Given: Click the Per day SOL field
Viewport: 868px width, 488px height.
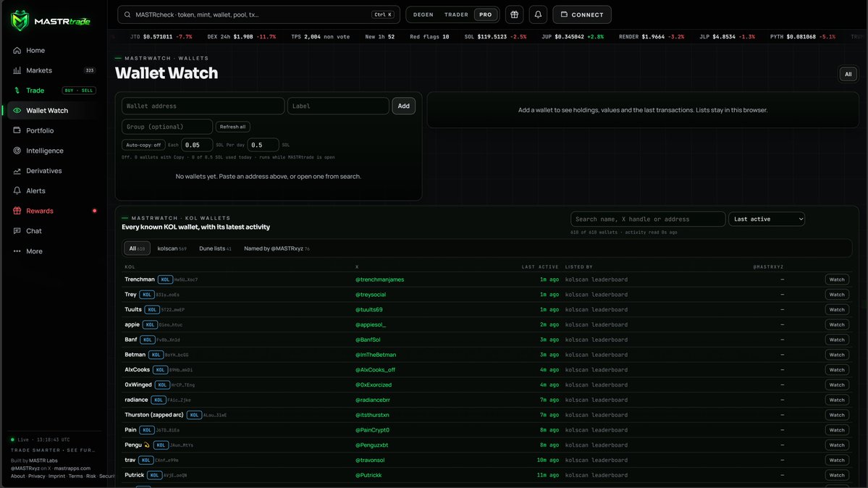Looking at the screenshot, I should 262,145.
